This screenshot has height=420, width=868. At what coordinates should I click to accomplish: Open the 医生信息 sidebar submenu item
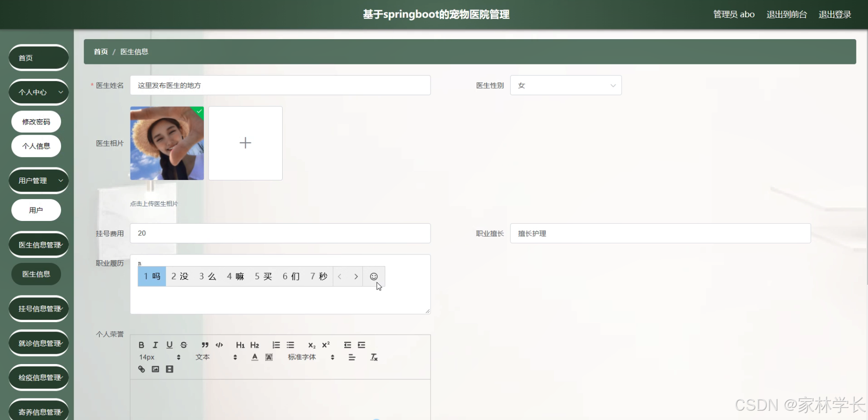(36, 274)
